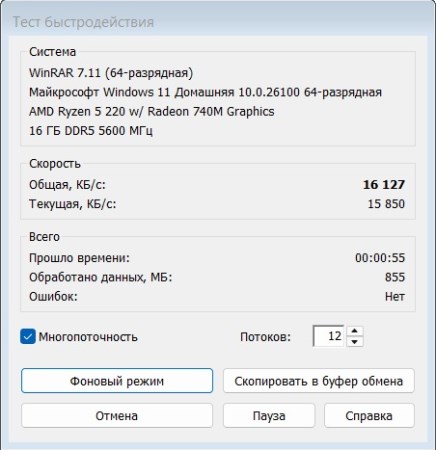Click the current speed value 15 850

(x=386, y=204)
